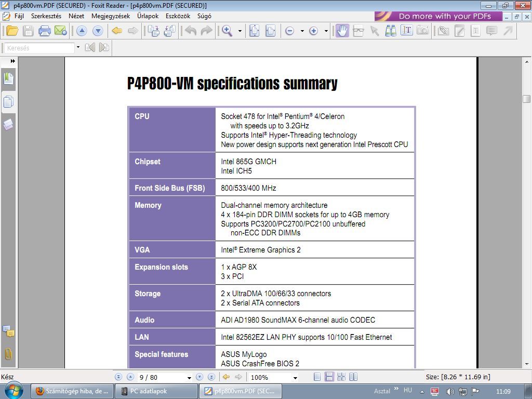
Task: Open the Megjegyzések menu
Action: tap(111, 16)
